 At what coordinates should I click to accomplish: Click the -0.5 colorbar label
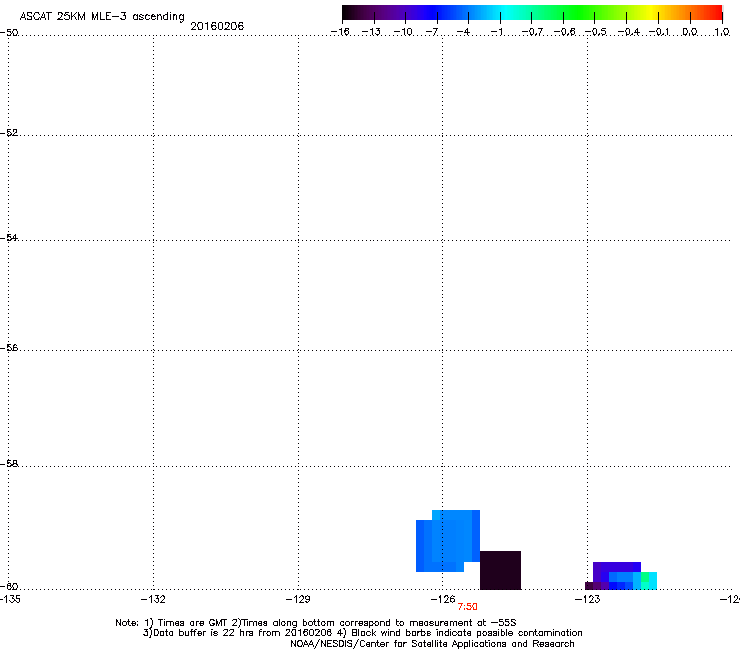(596, 32)
